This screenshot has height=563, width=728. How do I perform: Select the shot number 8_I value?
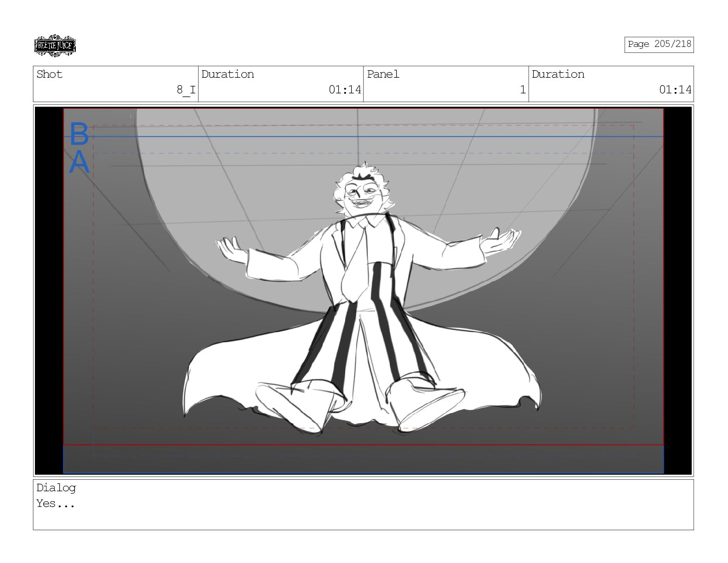pyautogui.click(x=186, y=90)
